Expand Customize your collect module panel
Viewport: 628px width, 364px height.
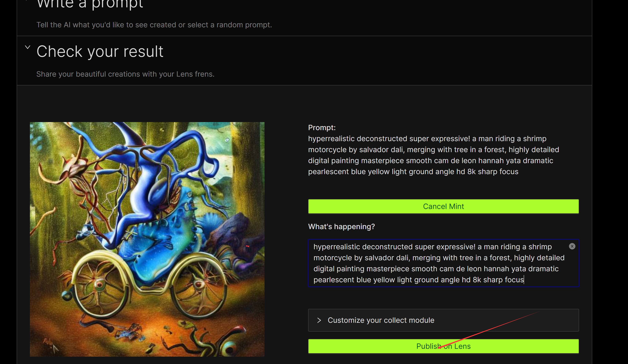tap(443, 320)
